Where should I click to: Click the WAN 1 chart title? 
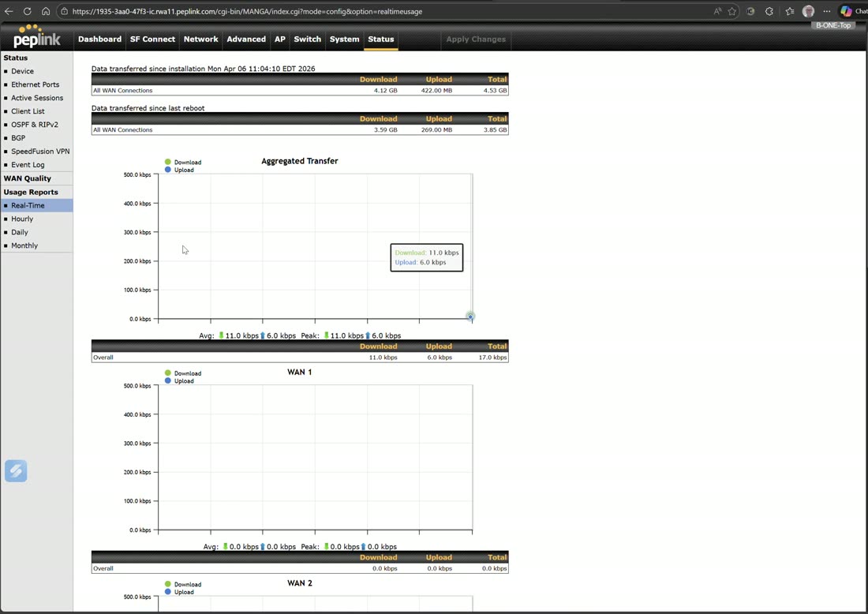click(300, 372)
